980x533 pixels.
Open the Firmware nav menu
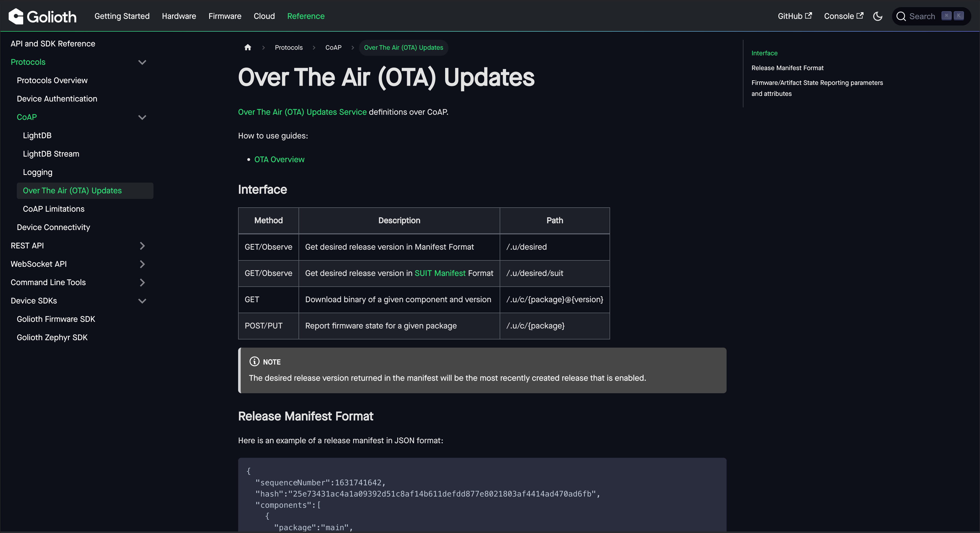point(224,16)
